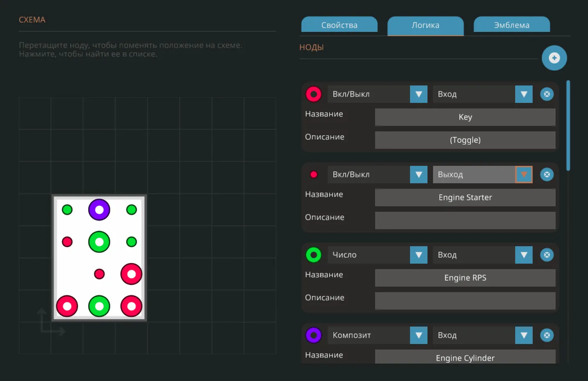Open the Эмблема tab
Image resolution: width=588 pixels, height=381 pixels.
[x=511, y=25]
